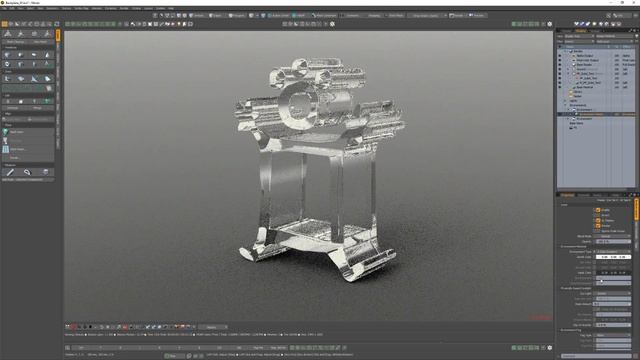The image size is (640, 360).
Task: Toggle visibility of Alpha Output layer
Action: tap(560, 56)
